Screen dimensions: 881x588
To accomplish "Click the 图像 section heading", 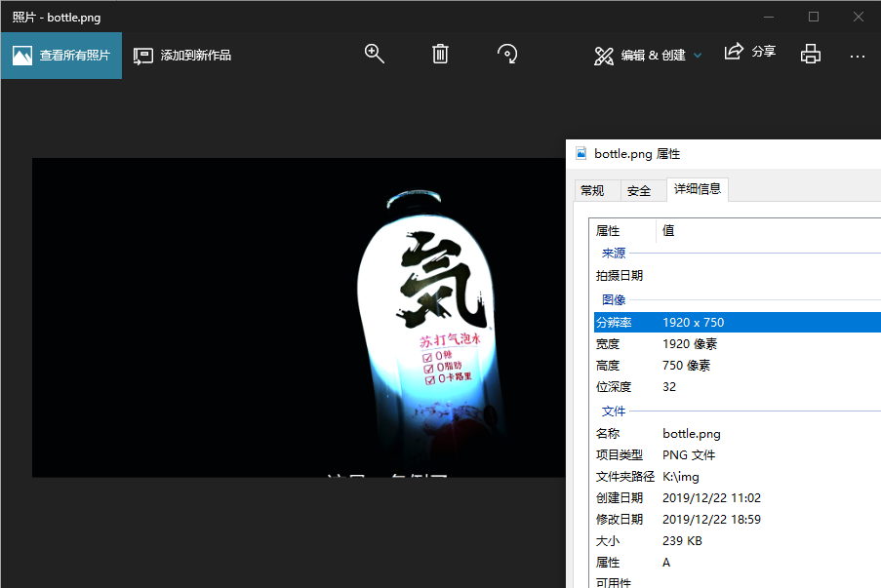I will (x=614, y=300).
